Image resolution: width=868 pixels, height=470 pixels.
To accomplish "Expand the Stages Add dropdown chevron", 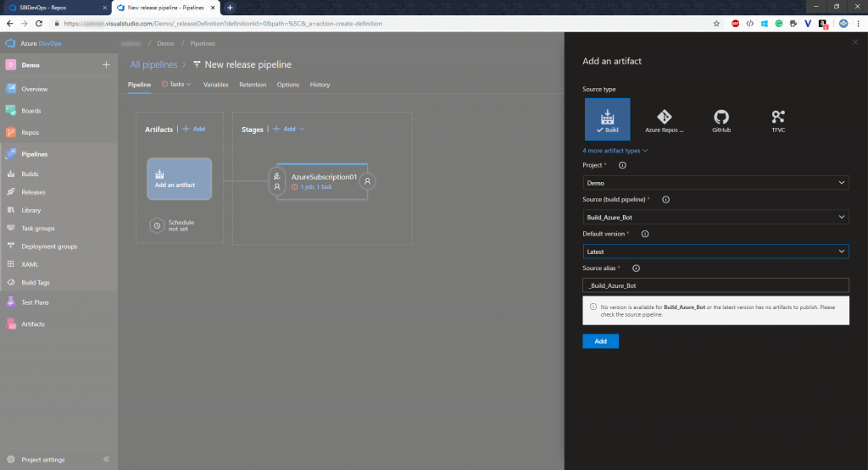I will tap(302, 129).
